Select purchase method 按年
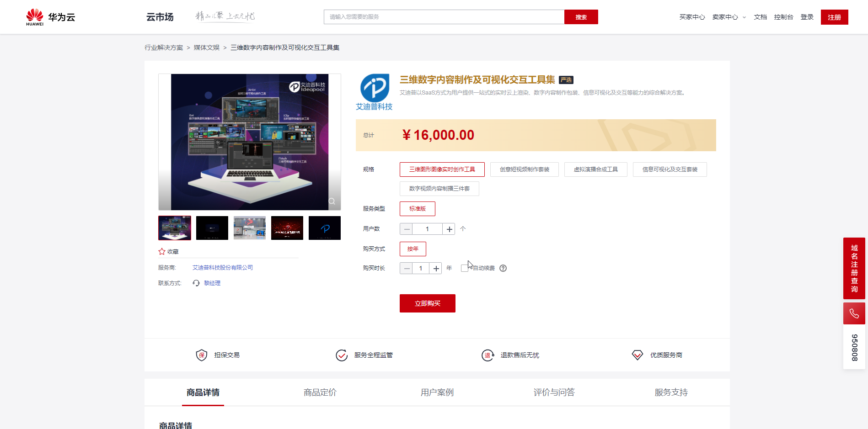868x429 pixels. pos(413,249)
